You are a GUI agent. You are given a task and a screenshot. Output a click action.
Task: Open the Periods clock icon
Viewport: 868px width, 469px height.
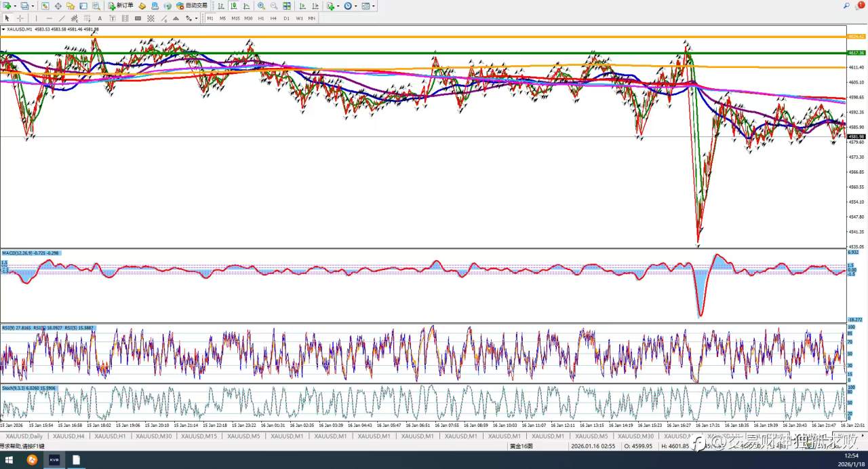pyautogui.click(x=347, y=5)
